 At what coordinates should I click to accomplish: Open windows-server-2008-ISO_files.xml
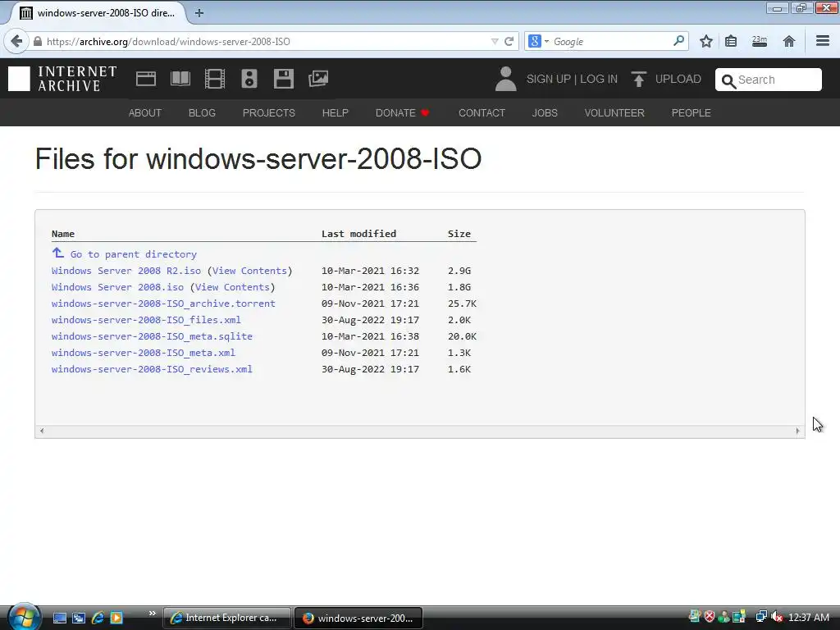146,320
